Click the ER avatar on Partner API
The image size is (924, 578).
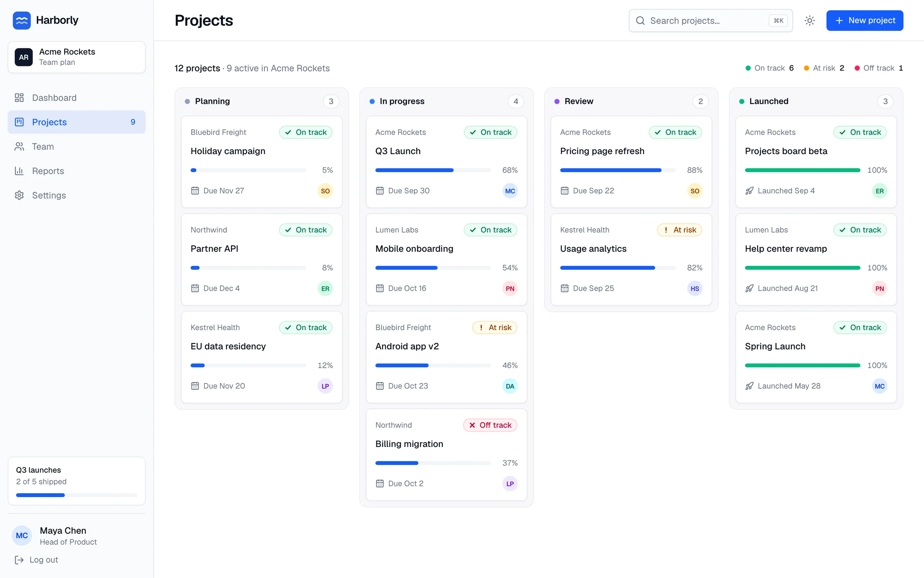(x=325, y=289)
